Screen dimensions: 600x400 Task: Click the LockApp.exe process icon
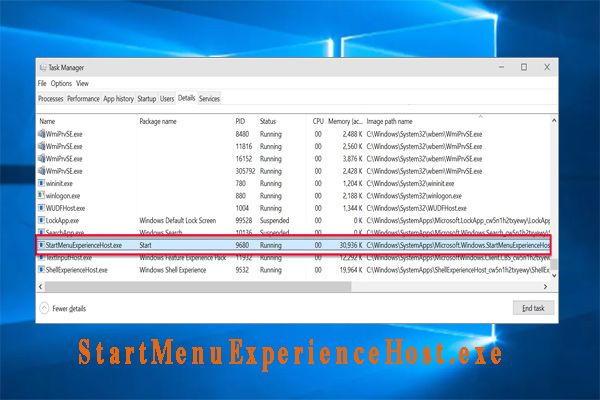point(41,220)
